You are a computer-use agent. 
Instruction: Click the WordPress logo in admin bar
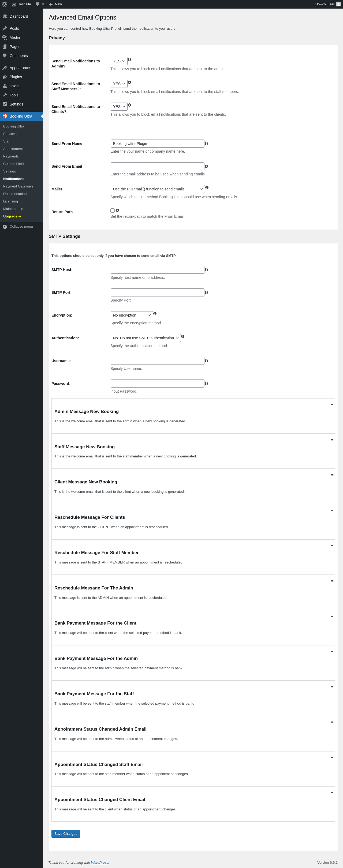[x=5, y=4]
